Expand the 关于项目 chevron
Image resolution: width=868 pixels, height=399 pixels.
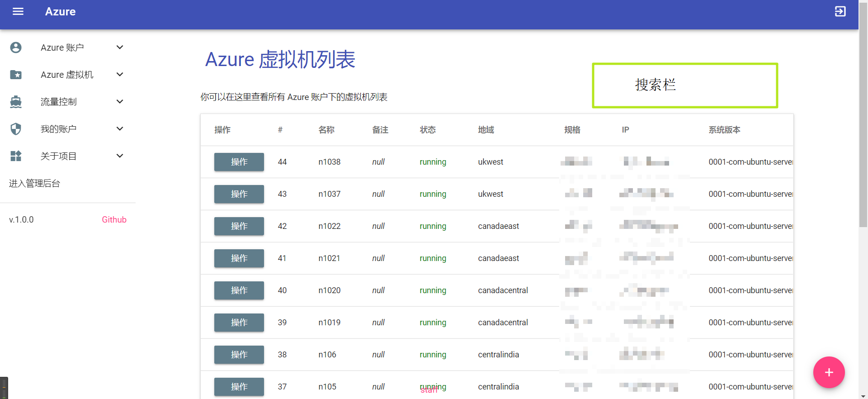pos(120,156)
